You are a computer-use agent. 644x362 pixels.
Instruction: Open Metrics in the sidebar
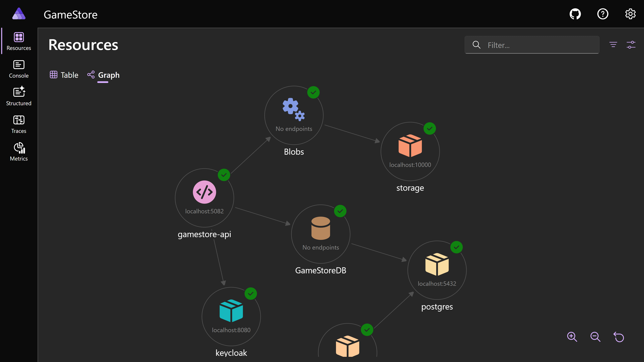coord(19,152)
